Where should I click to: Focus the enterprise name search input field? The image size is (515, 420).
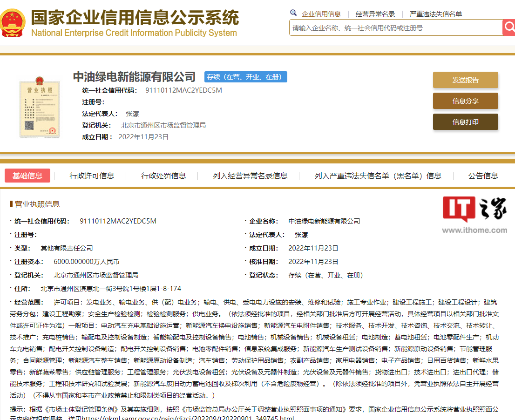point(395,27)
